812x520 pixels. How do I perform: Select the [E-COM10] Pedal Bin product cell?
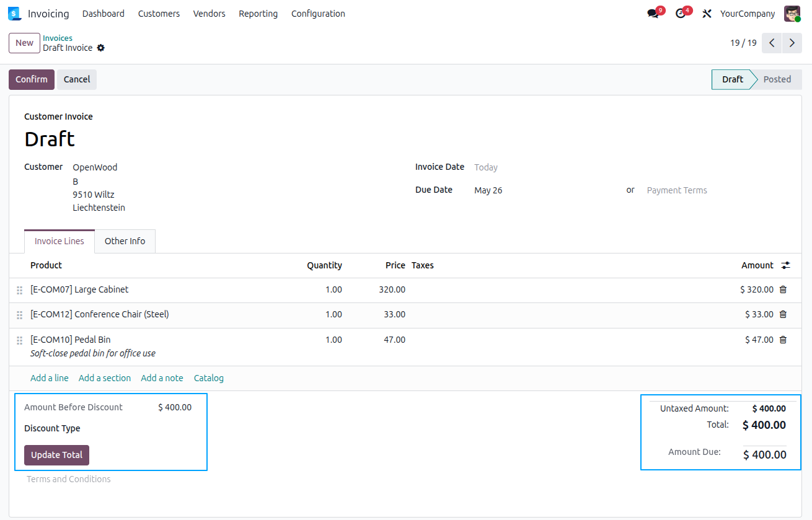tap(71, 340)
